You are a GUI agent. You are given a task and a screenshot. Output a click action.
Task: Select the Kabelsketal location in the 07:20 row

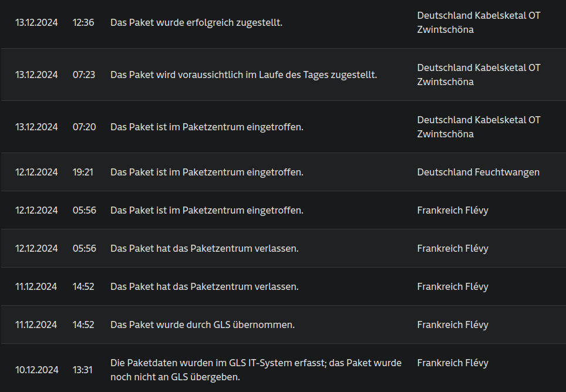pyautogui.click(x=478, y=127)
